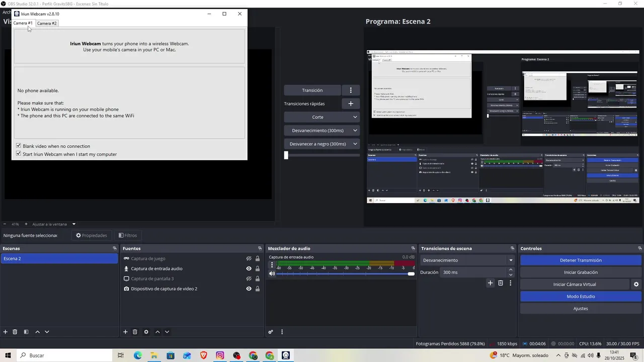Hide Dispositivo de captura de video 2
Image resolution: width=644 pixels, height=362 pixels.
[x=249, y=289]
